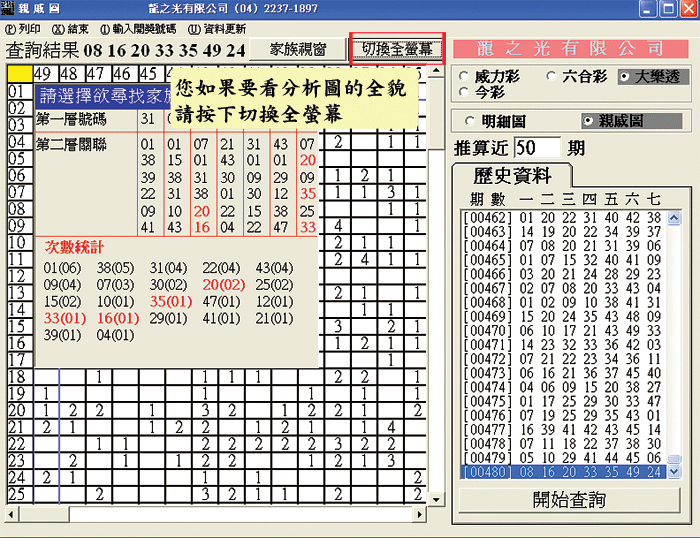Select history row [00466]
The height and width of the screenshot is (538, 700).
click(x=563, y=274)
